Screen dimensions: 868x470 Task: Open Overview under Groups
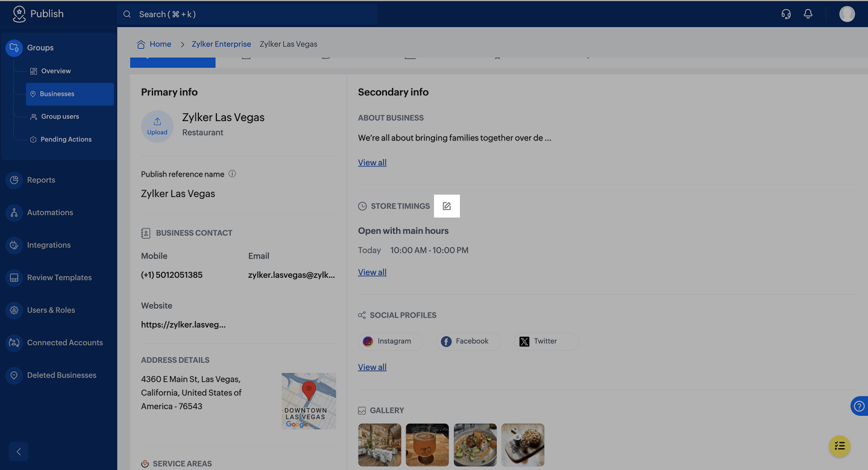tap(56, 71)
